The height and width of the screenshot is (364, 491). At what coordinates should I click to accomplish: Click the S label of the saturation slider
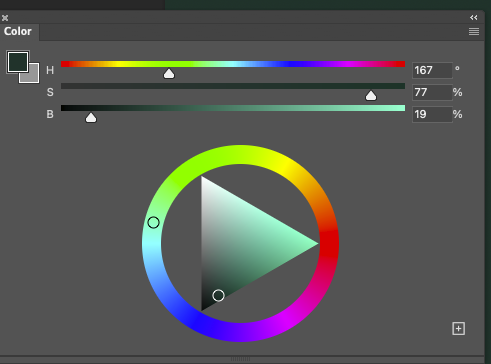(50, 92)
